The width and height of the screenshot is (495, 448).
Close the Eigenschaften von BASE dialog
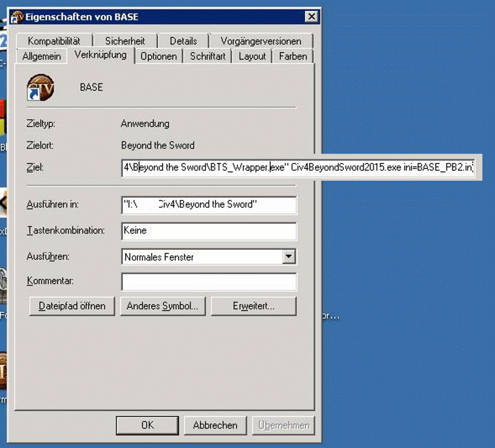[x=310, y=17]
